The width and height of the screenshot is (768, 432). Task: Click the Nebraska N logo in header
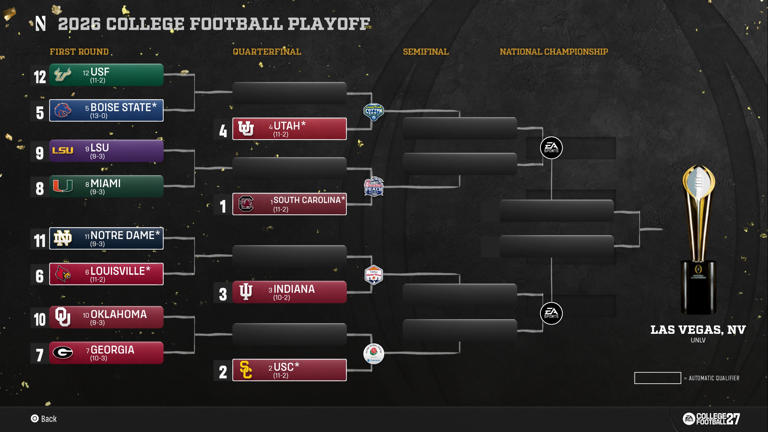click(41, 23)
